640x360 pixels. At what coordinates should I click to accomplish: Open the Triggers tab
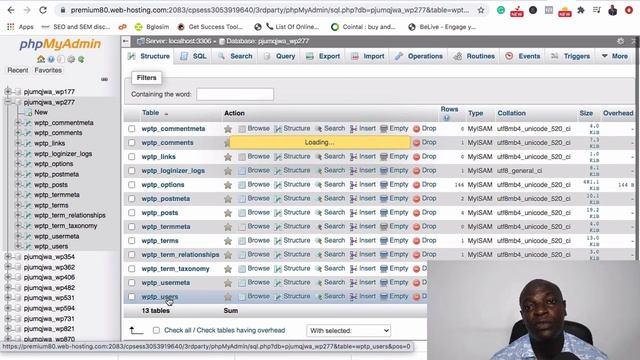pyautogui.click(x=571, y=56)
